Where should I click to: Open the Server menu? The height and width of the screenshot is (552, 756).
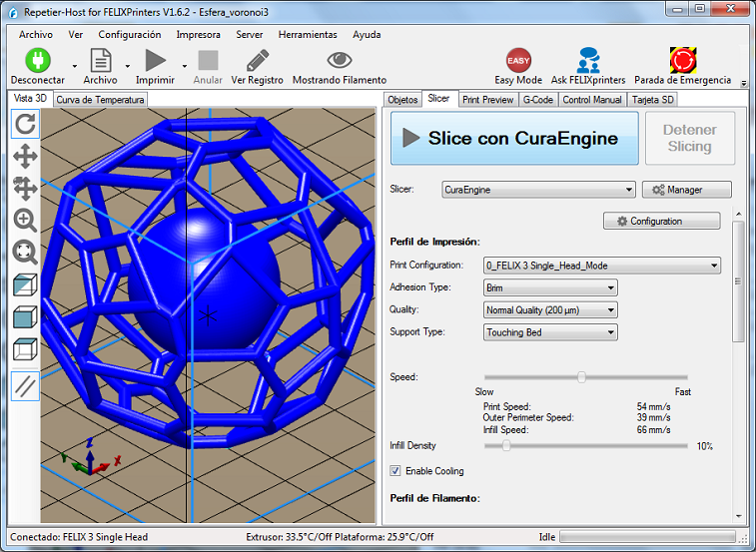(x=250, y=35)
